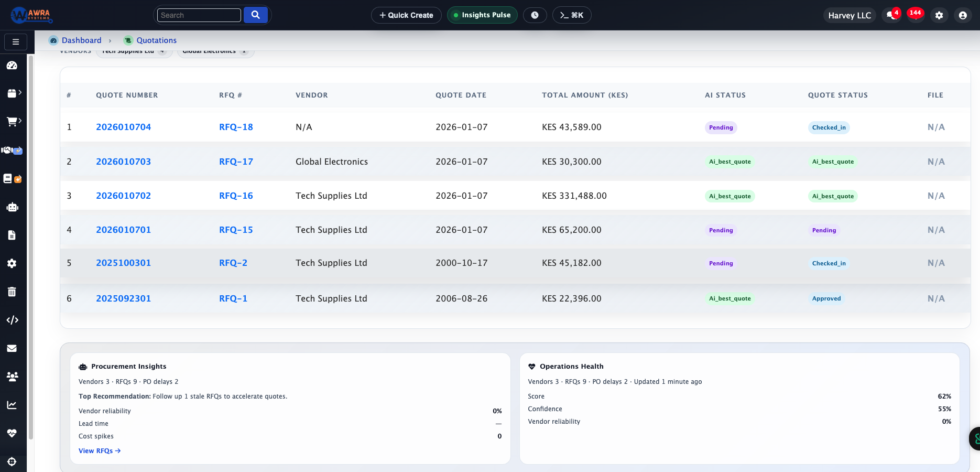
Task: Toggle the sidebar hamburger menu
Action: 15,41
